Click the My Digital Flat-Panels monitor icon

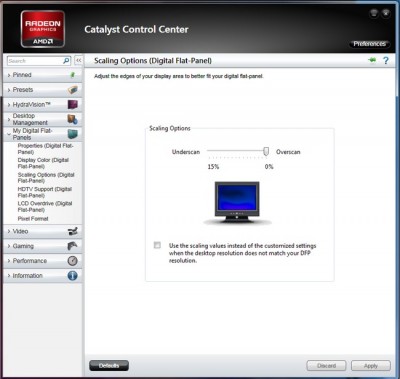coord(73,134)
